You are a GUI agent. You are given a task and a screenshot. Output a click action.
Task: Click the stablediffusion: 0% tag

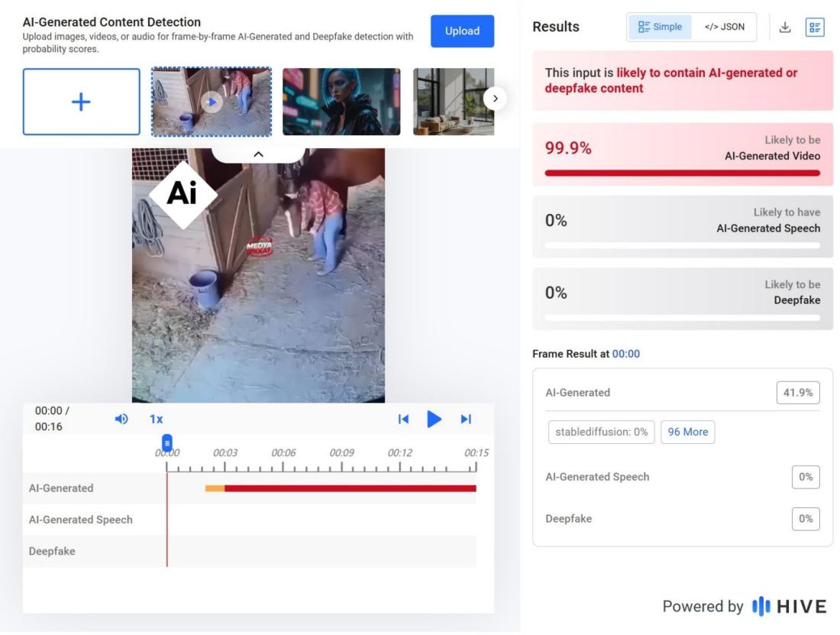coord(601,432)
